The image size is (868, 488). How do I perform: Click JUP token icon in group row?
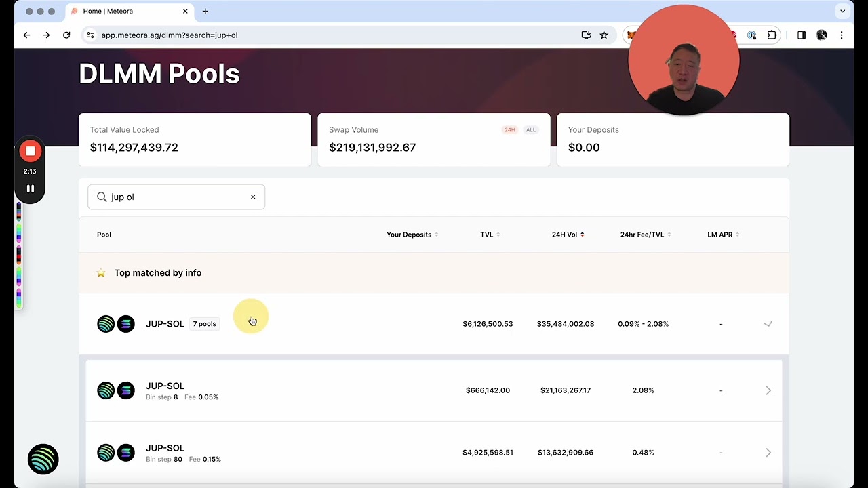(106, 324)
